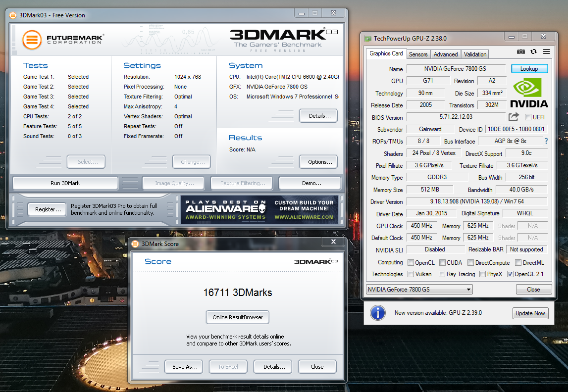
Task: Toggle the DirectCompute checkbox
Action: click(x=470, y=262)
